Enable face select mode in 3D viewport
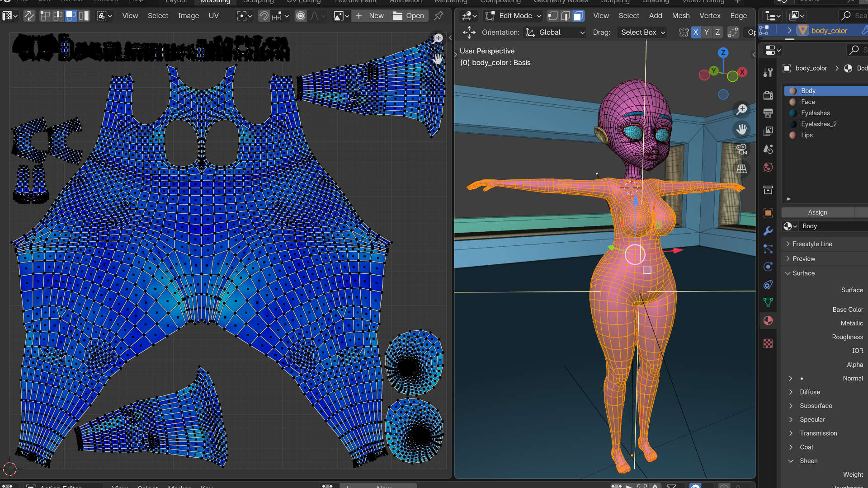The height and width of the screenshot is (488, 868). pyautogui.click(x=578, y=16)
